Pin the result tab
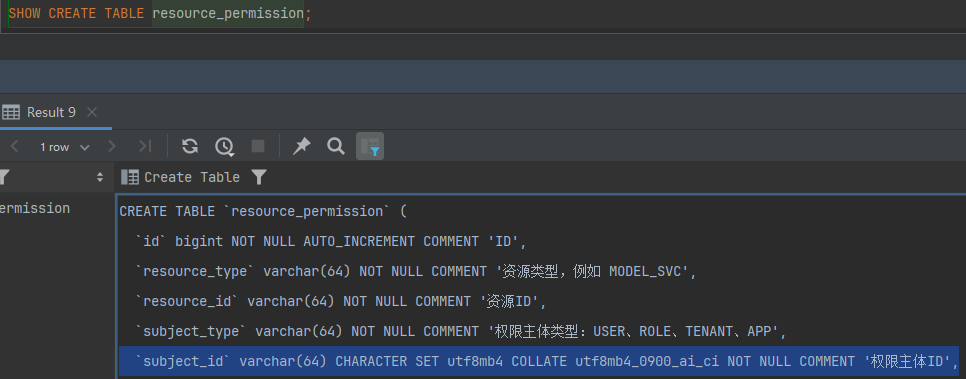The width and height of the screenshot is (966, 379). [301, 146]
